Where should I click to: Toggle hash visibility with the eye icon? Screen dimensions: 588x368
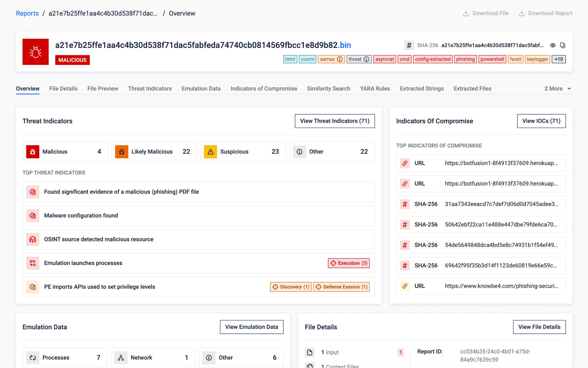point(553,45)
